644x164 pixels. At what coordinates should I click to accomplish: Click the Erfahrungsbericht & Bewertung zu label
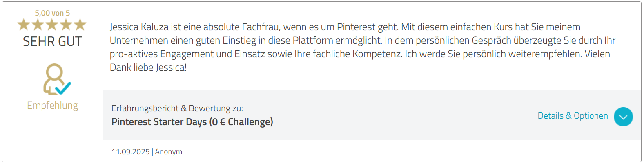pos(177,108)
